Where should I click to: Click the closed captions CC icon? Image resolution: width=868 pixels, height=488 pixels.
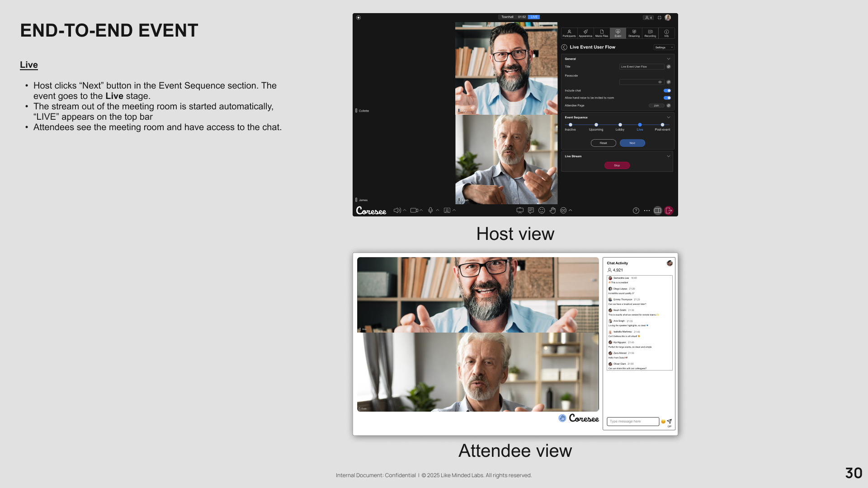pyautogui.click(x=563, y=211)
